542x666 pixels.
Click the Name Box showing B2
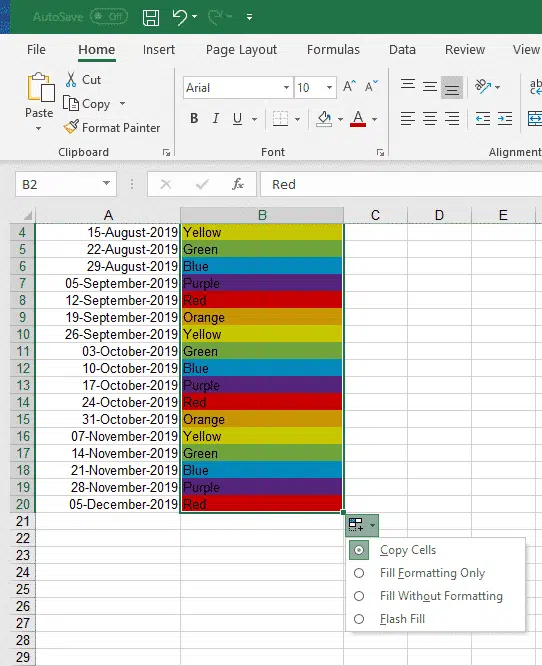click(66, 184)
